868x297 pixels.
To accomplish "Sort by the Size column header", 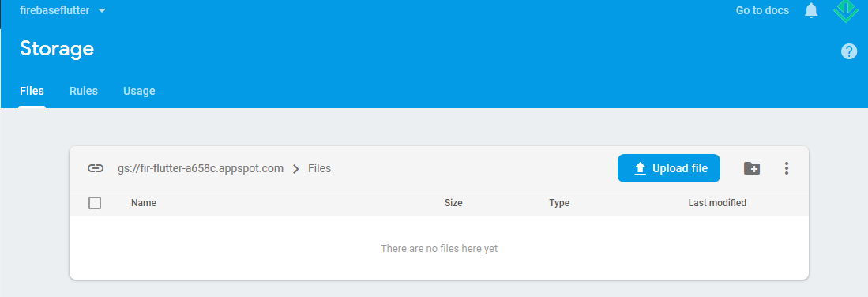I will (x=453, y=203).
